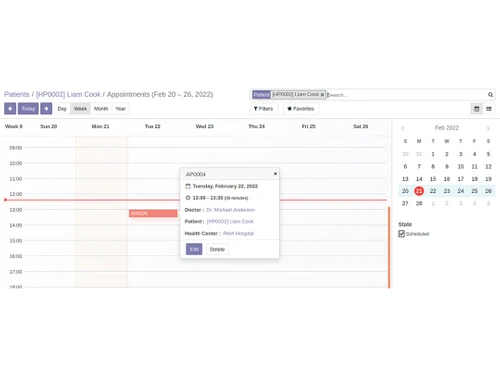Open Dr. Michael Anderson doctor link
The width and height of the screenshot is (500, 375).
pyautogui.click(x=231, y=210)
